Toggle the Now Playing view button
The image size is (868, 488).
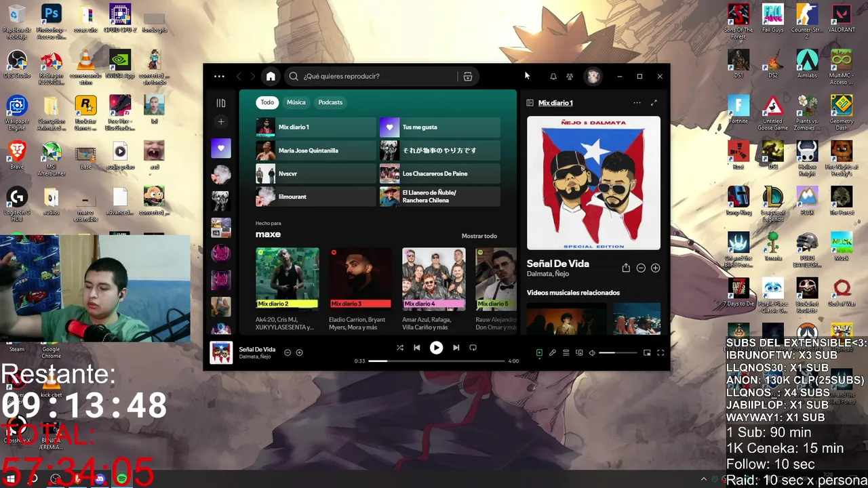(539, 353)
